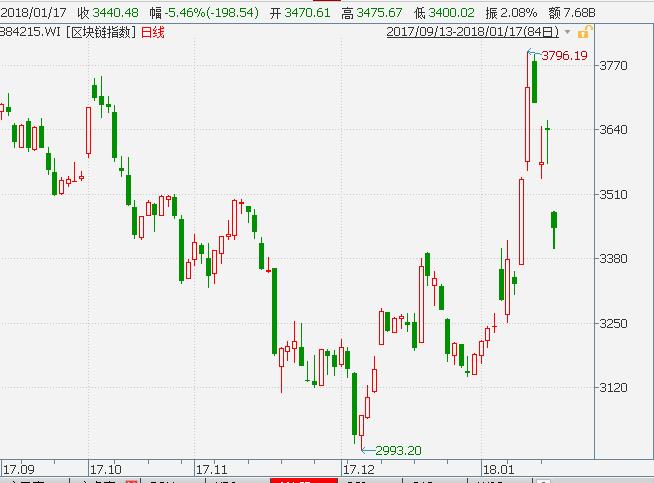Click the 2017/09/13-2018/01/17 date range link
This screenshot has width=654, height=483.
pos(473,33)
